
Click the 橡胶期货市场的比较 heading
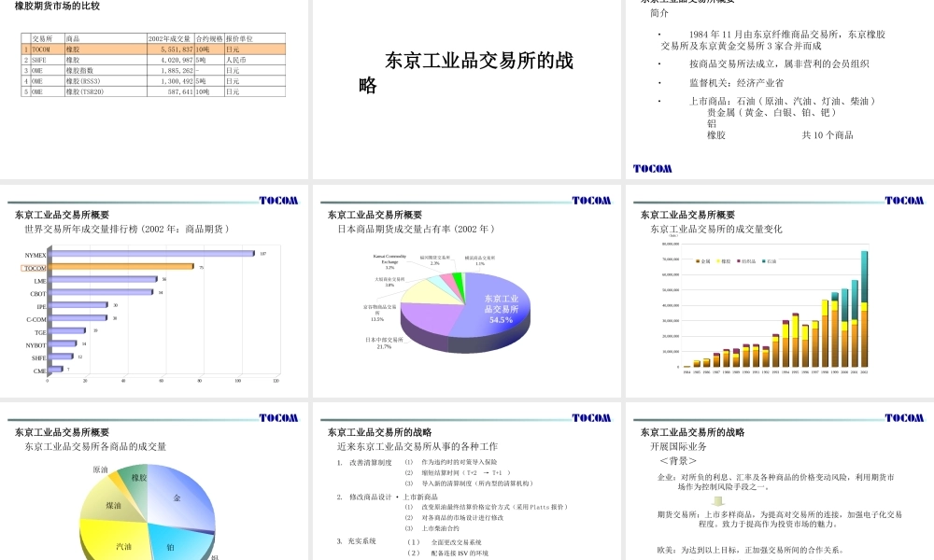pyautogui.click(x=57, y=6)
